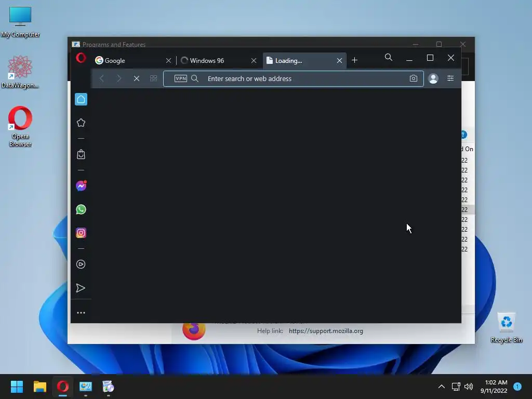Stop loading the current page
Screen dimensions: 532x399
137,78
